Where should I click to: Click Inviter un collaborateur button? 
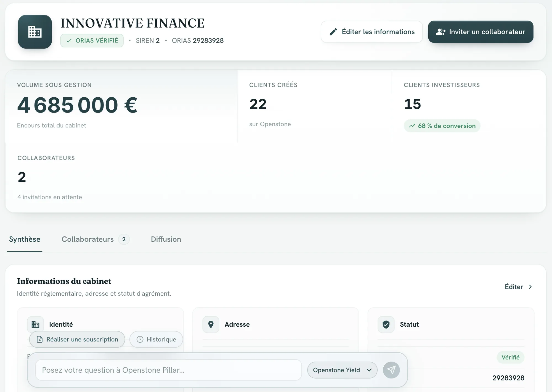[481, 32]
